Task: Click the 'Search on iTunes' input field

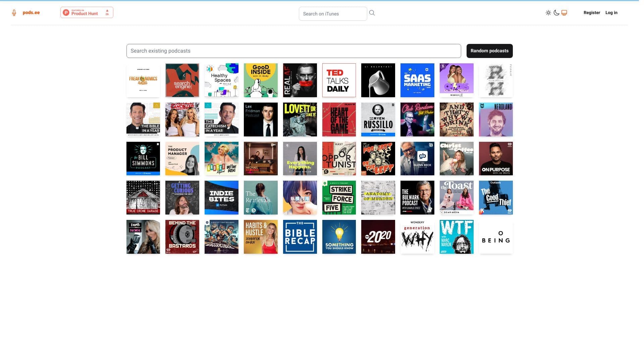Action: 333,13
